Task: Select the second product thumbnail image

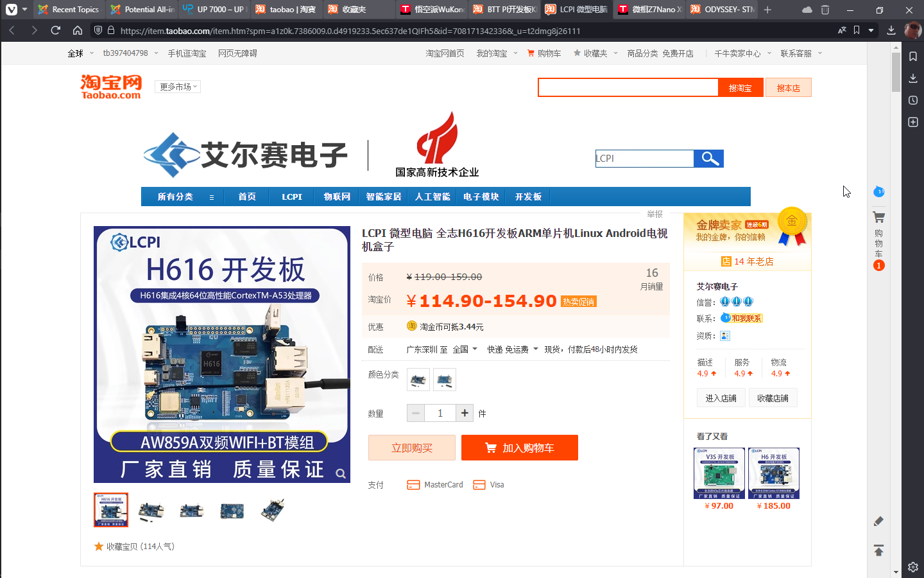Action: point(151,510)
